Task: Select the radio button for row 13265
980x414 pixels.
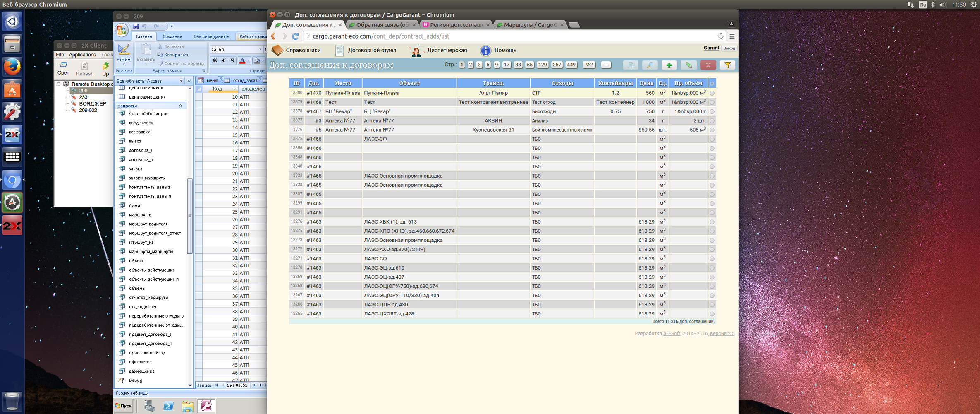Action: [712, 314]
